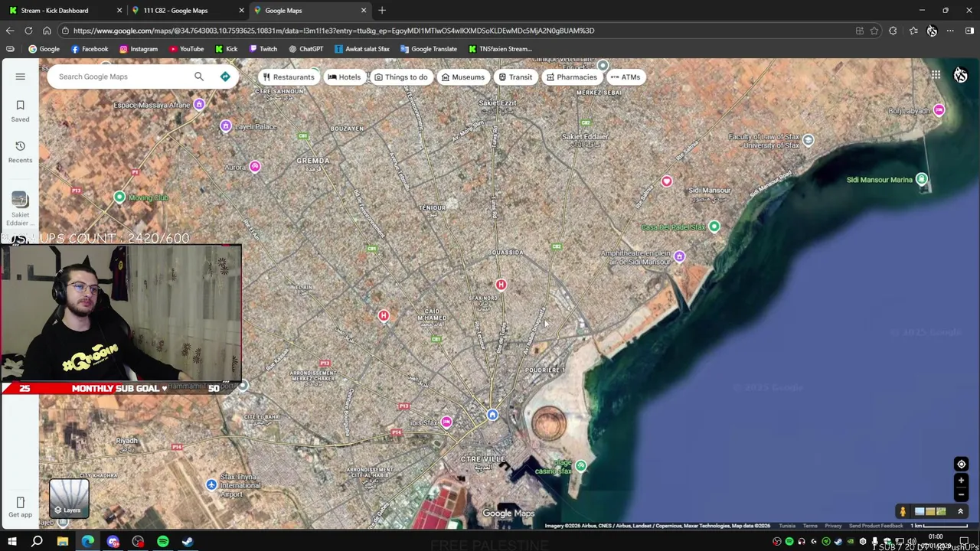This screenshot has height=551, width=980.
Task: Click Send Product Feedback link
Action: pyautogui.click(x=875, y=526)
